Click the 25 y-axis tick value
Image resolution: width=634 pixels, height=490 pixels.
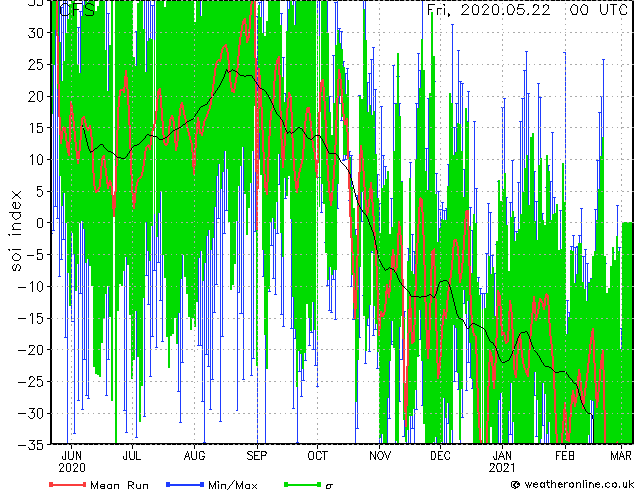(36, 64)
